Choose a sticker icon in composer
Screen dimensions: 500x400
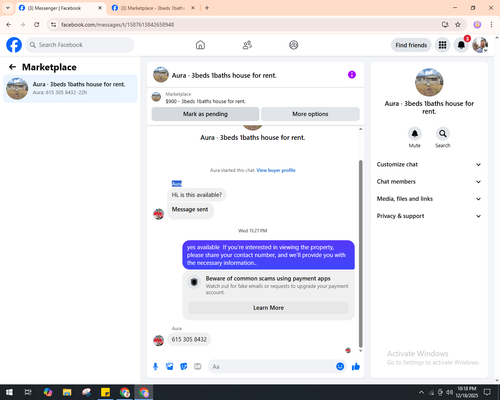(184, 367)
